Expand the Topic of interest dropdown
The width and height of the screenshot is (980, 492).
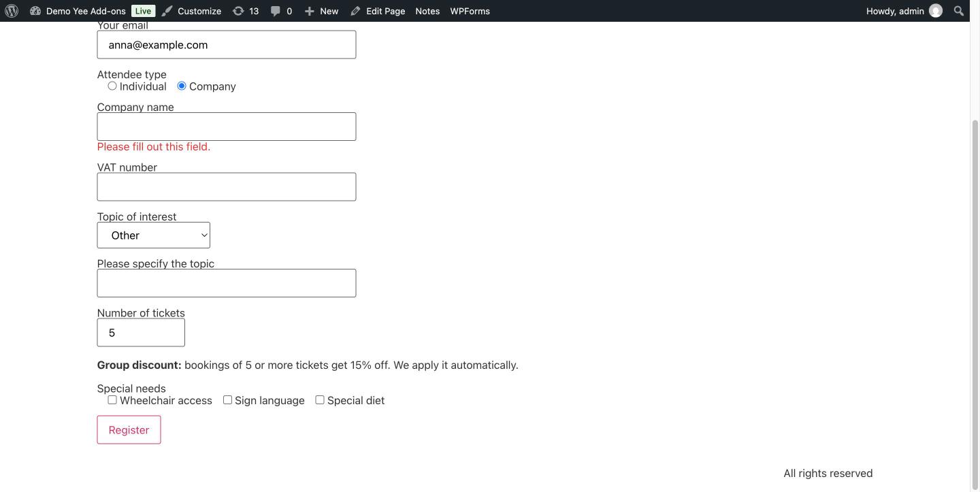pos(154,235)
